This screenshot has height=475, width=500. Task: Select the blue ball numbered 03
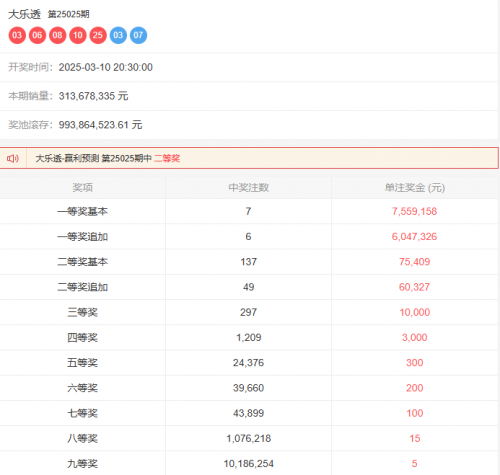(118, 35)
